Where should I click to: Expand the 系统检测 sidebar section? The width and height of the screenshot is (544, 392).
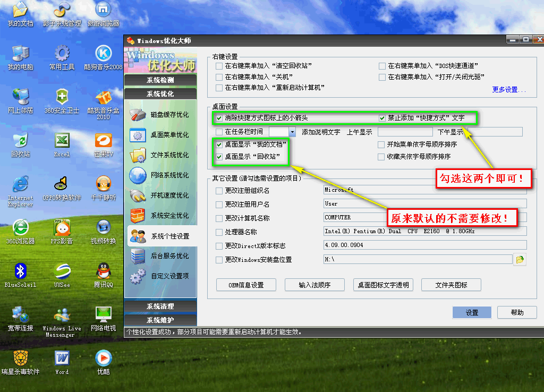coord(160,80)
